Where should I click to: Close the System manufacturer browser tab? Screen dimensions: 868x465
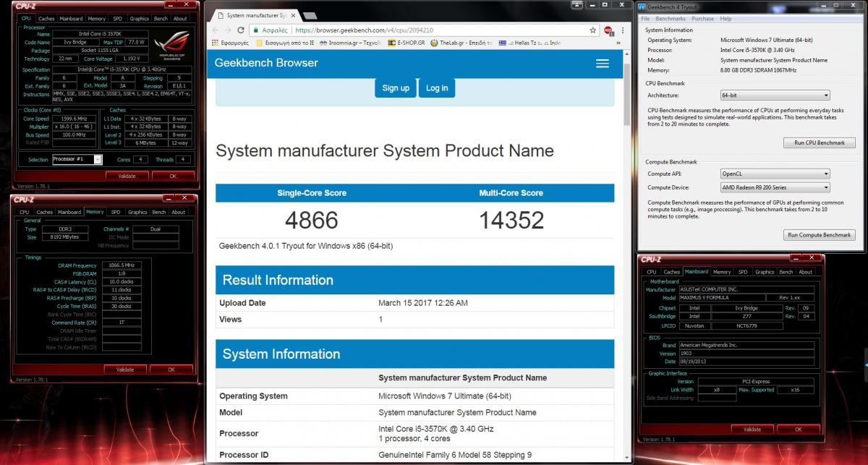(x=292, y=14)
